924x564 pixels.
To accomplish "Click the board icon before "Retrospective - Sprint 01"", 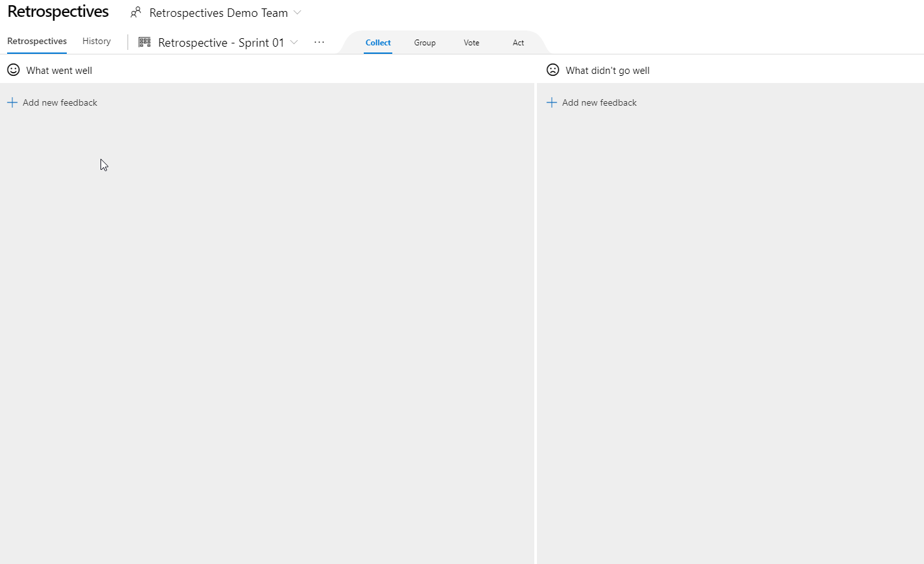I will point(144,41).
